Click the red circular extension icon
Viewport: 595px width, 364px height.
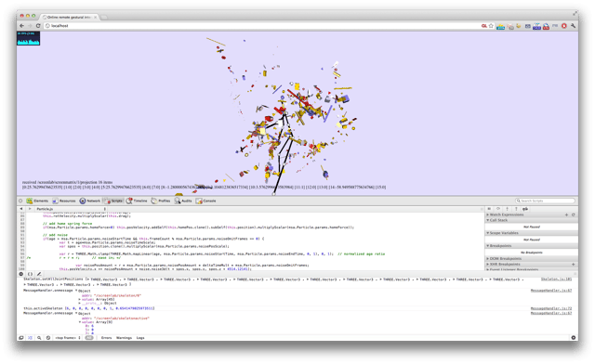tap(564, 26)
